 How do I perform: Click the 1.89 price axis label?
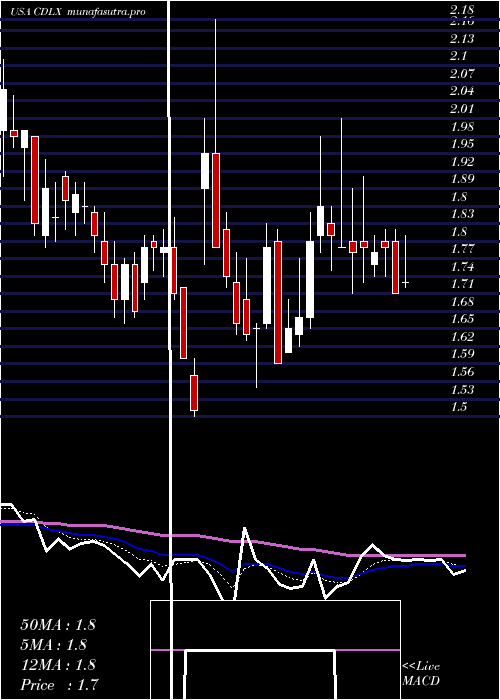click(462, 179)
